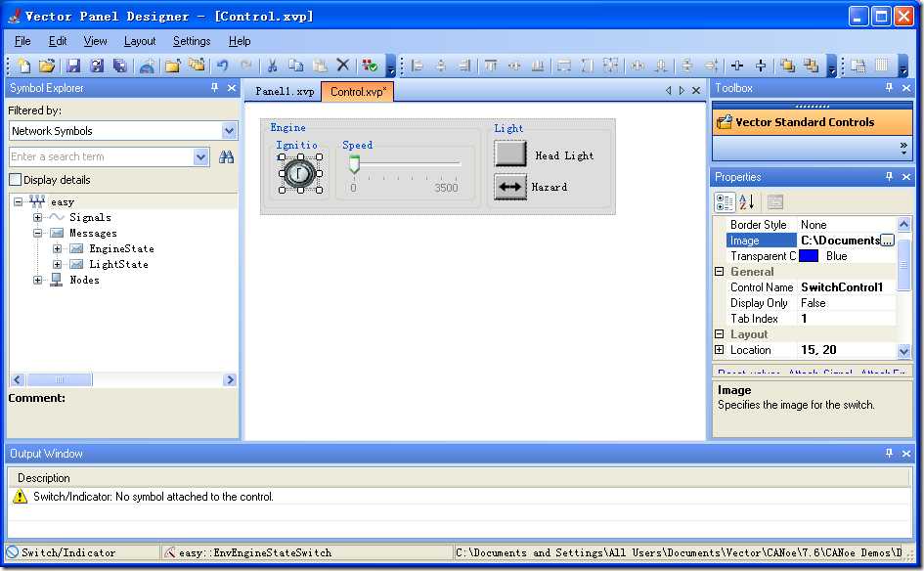Open the View menu
924x571 pixels.
pyautogui.click(x=95, y=41)
